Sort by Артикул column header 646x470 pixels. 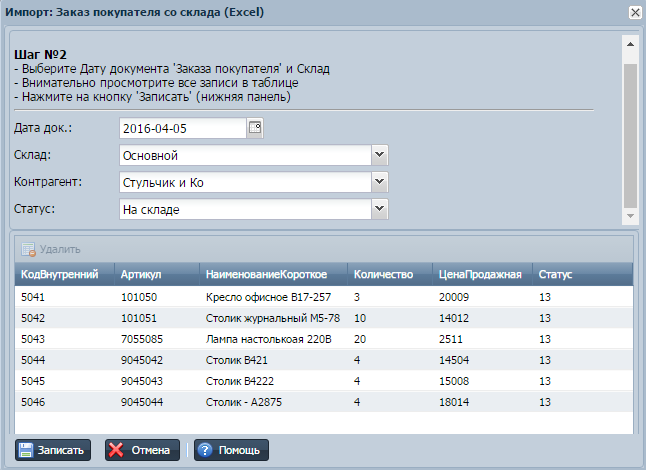[157, 274]
